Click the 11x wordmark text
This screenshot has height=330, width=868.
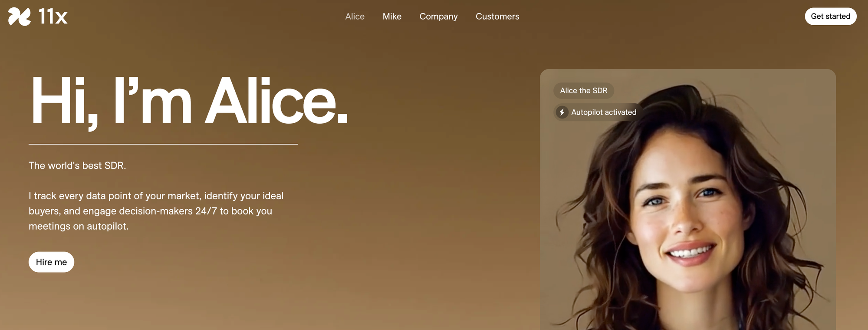tap(53, 16)
